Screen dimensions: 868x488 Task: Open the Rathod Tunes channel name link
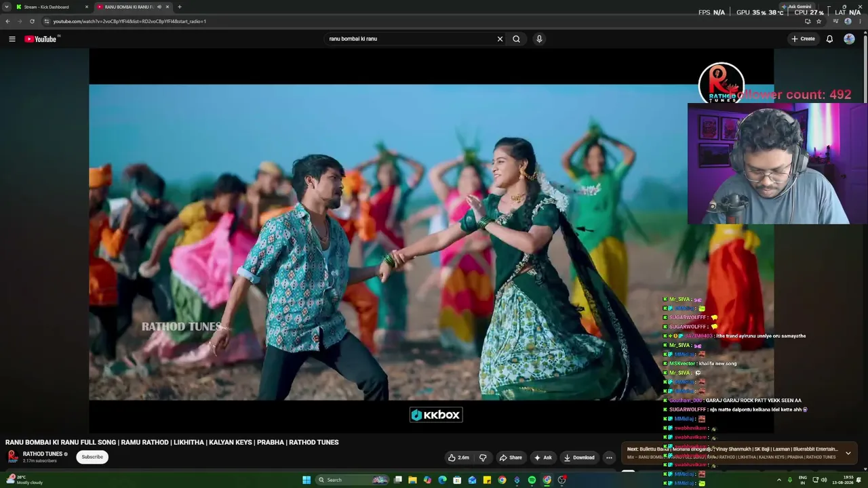(x=43, y=454)
